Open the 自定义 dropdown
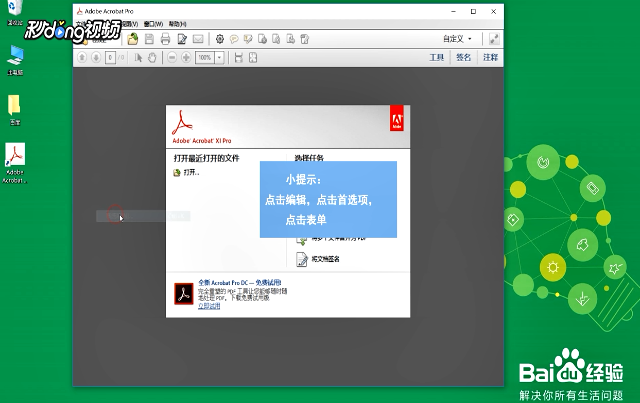The width and height of the screenshot is (640, 403). point(458,39)
